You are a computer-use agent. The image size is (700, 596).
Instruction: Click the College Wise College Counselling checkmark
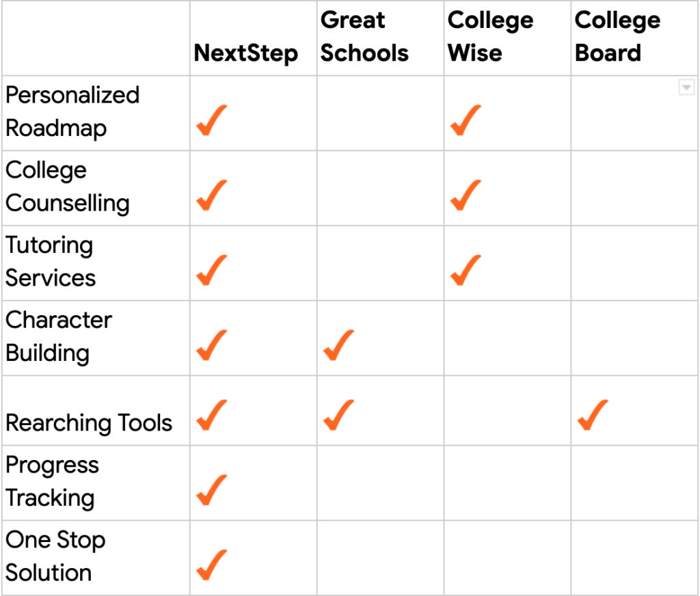(x=466, y=195)
